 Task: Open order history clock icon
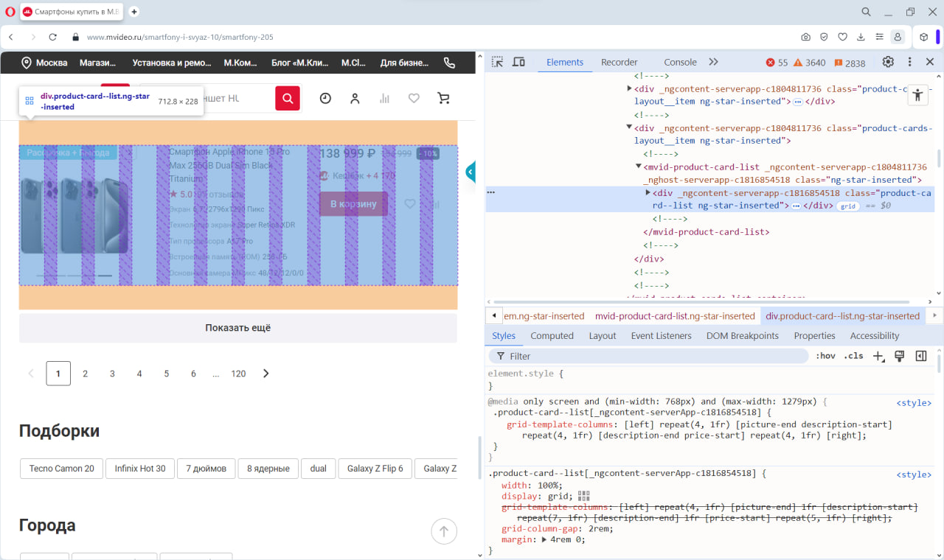325,98
